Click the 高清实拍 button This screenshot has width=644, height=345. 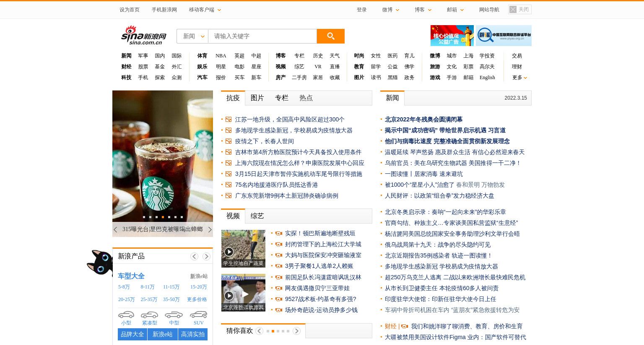click(193, 335)
